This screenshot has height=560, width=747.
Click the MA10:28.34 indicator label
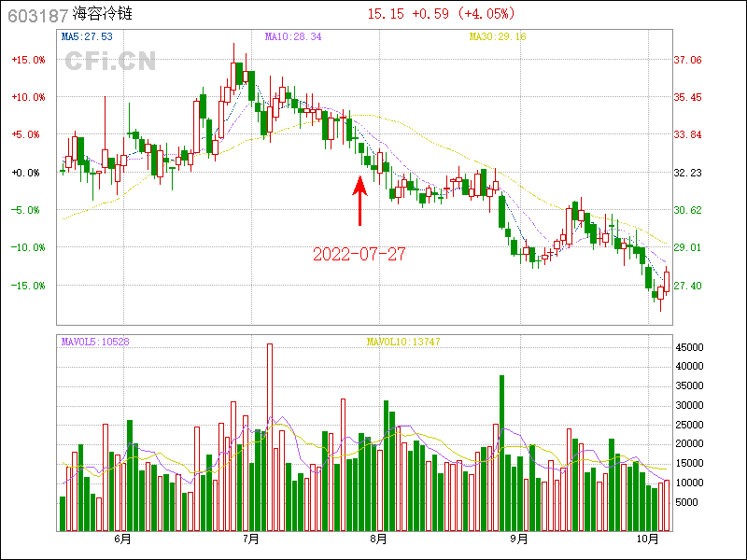point(293,36)
